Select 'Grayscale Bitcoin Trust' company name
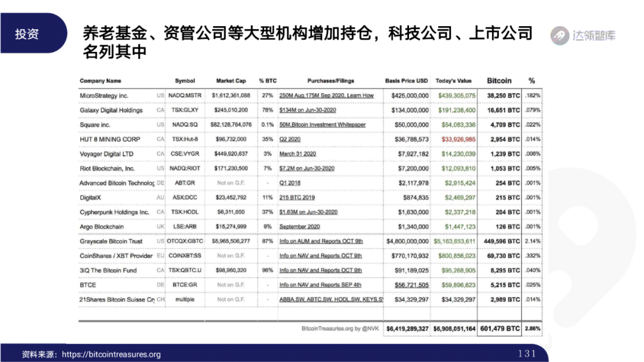The height and width of the screenshot is (362, 644). point(112,241)
